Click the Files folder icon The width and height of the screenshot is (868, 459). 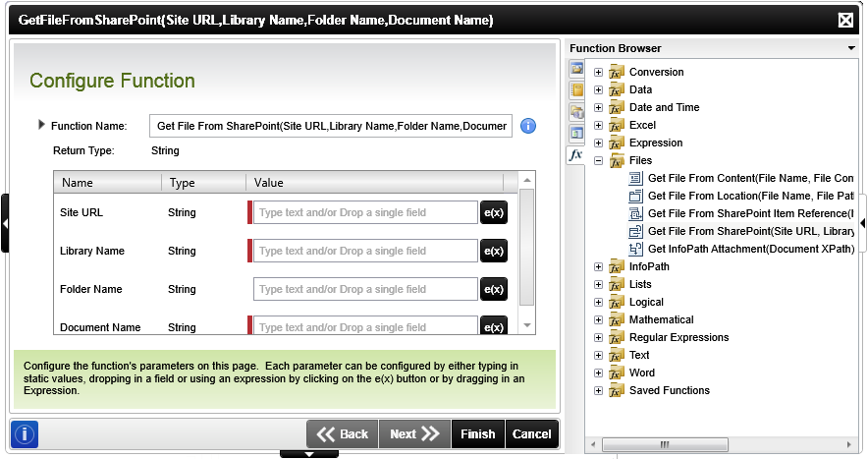click(616, 161)
